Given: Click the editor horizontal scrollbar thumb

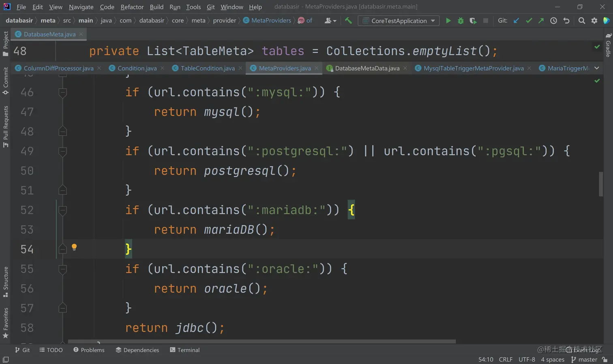Looking at the screenshot, I should pyautogui.click(x=262, y=341).
